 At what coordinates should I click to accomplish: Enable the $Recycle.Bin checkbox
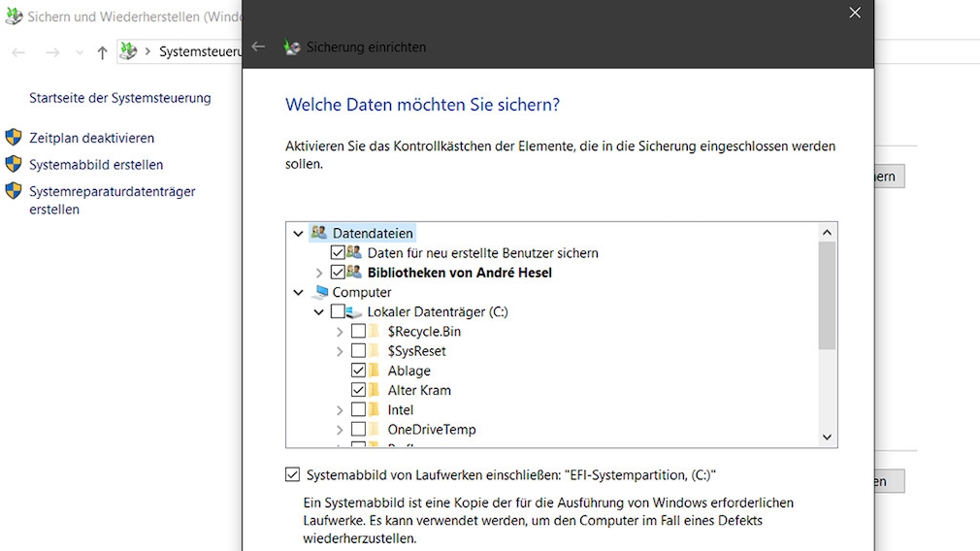tap(359, 332)
